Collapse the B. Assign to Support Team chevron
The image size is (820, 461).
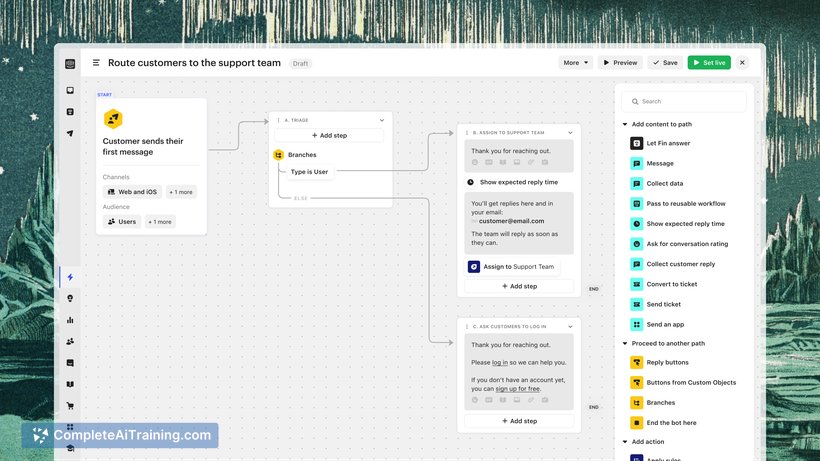(x=570, y=133)
